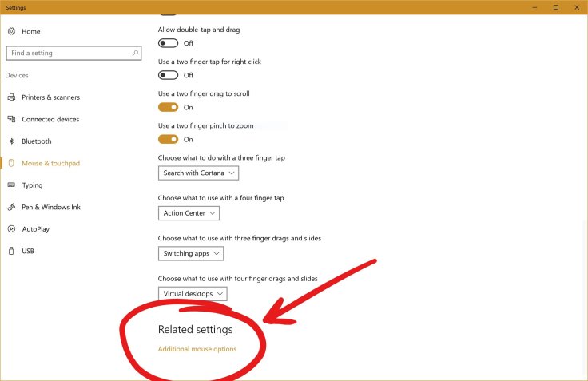Viewport: 588px width, 381px height.
Task: Open the Search with Cortana dropdown
Action: tap(198, 173)
